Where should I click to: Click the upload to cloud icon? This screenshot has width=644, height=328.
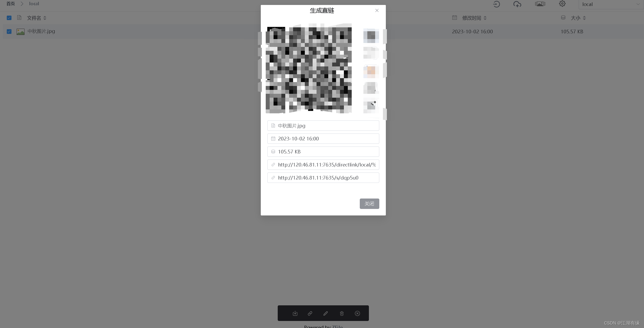click(x=517, y=4)
